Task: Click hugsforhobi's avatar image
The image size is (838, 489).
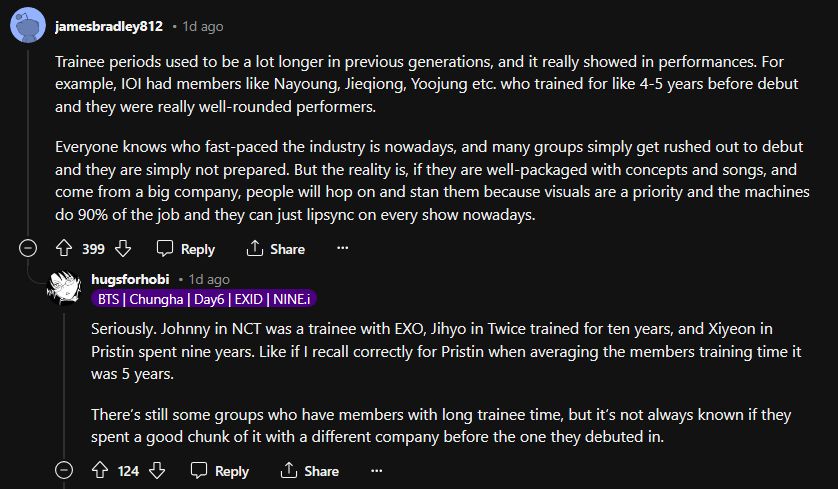Action: pos(65,288)
